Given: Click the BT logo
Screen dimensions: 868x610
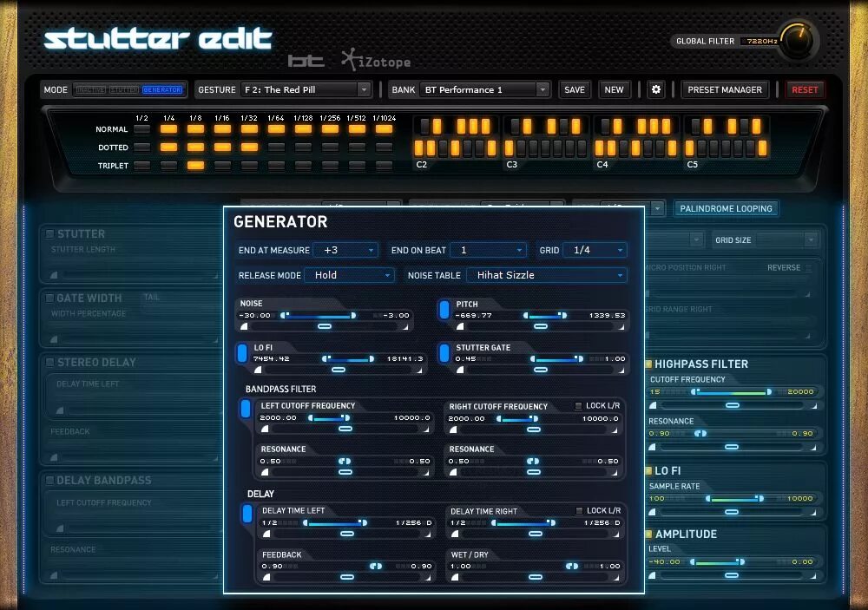Looking at the screenshot, I should click(x=306, y=61).
